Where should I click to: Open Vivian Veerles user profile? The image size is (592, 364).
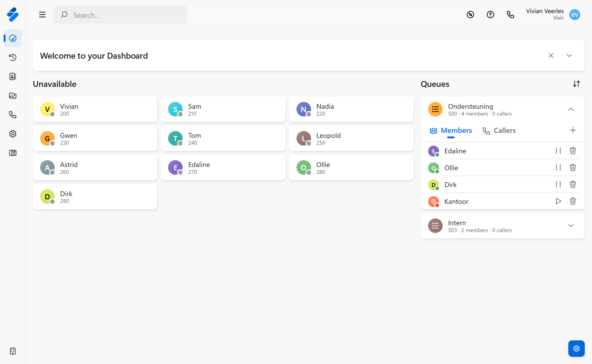click(574, 15)
